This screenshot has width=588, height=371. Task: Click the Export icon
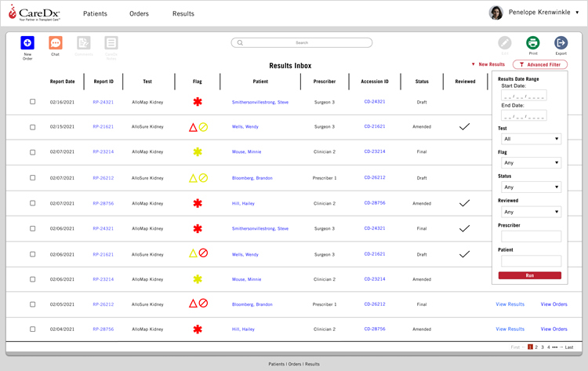click(561, 43)
